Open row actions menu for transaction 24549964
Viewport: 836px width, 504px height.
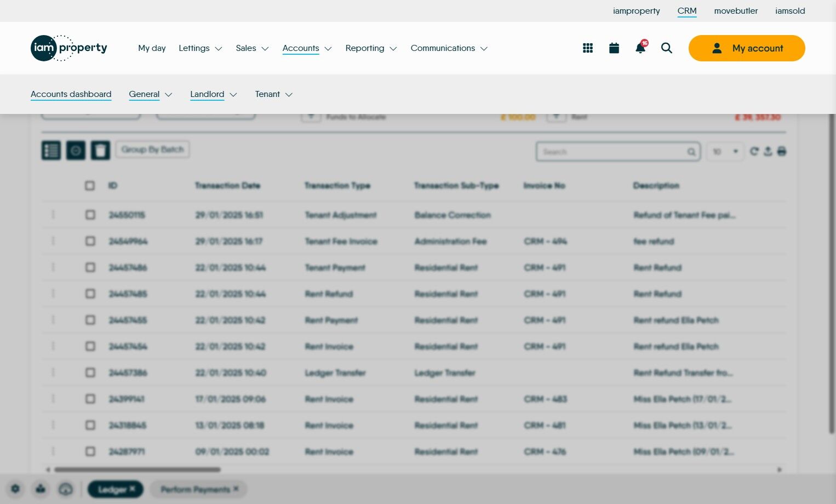click(53, 241)
